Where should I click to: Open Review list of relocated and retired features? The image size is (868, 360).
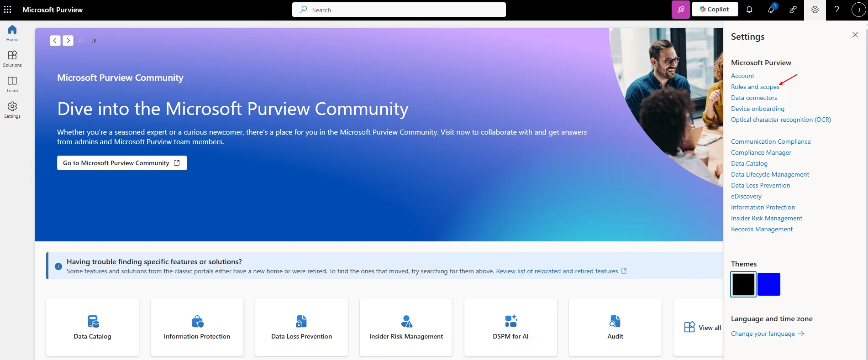click(561, 271)
